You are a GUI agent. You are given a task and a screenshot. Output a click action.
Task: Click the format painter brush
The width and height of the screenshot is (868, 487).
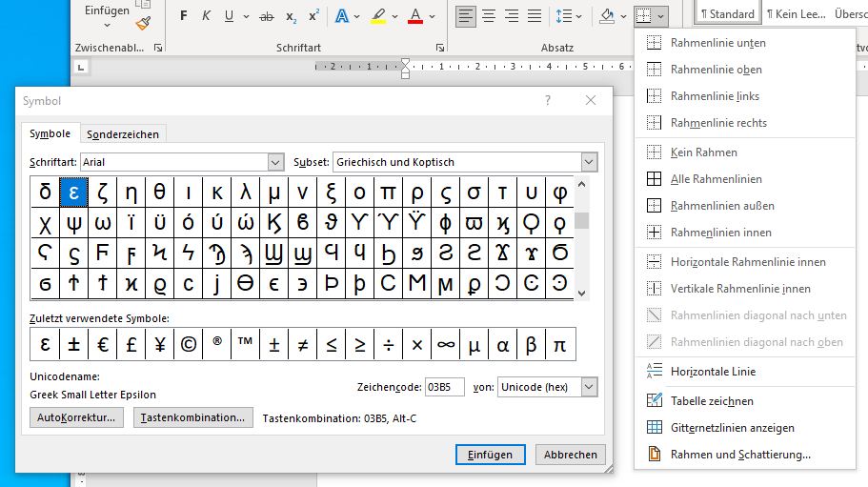click(x=143, y=23)
